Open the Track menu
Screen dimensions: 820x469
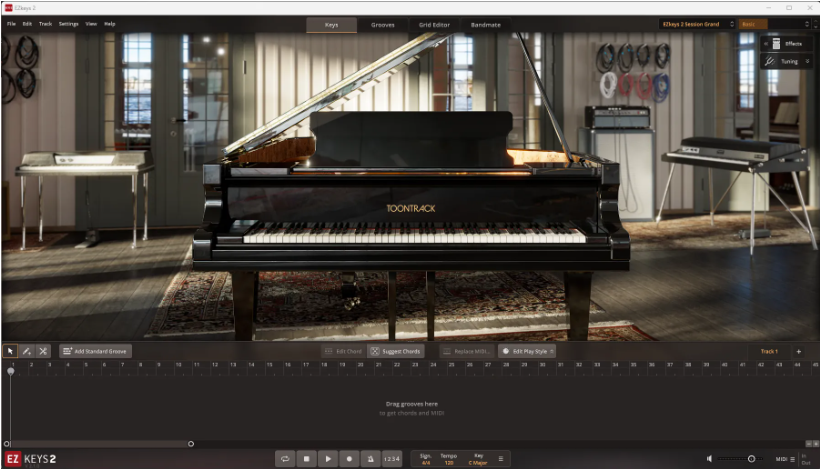[x=45, y=24]
